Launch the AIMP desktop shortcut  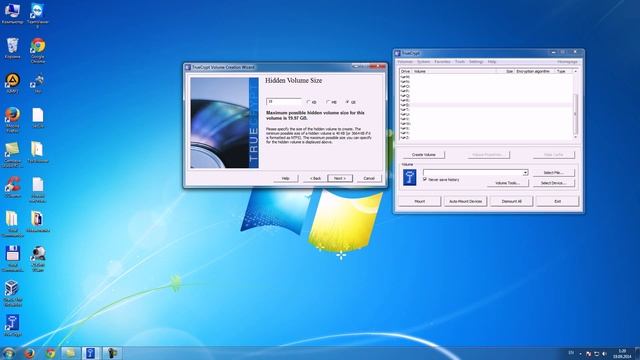pos(12,83)
